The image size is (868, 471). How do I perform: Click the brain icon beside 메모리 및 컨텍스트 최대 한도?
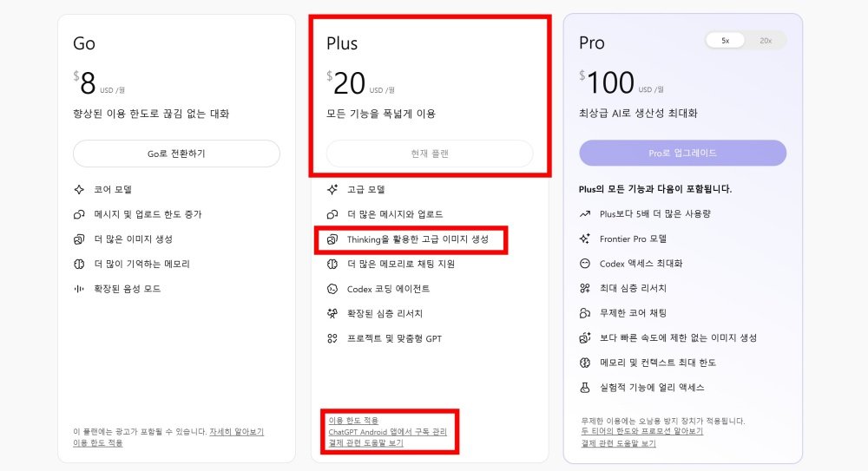(x=584, y=363)
